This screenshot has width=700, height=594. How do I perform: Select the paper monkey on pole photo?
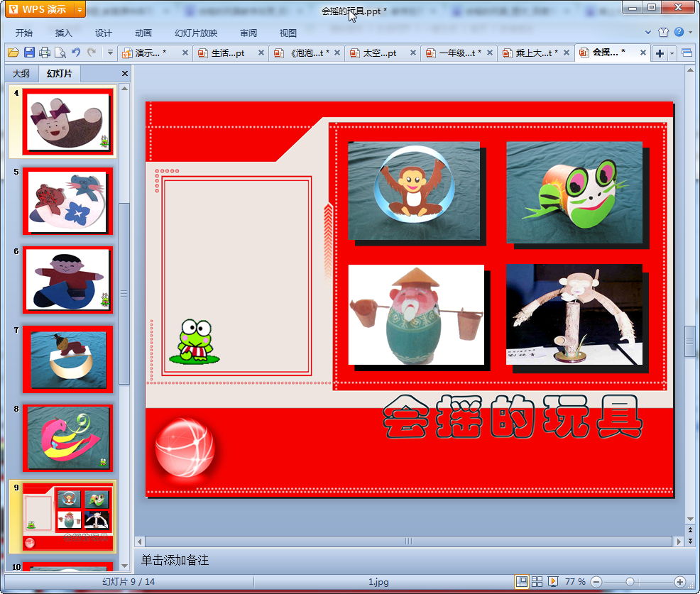tap(574, 314)
